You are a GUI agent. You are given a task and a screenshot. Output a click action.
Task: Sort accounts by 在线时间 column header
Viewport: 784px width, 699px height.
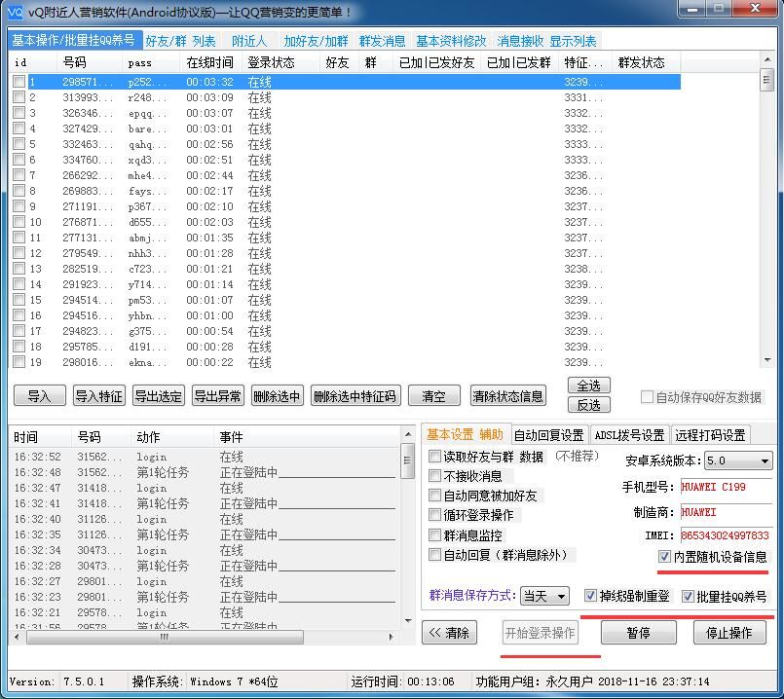point(210,62)
